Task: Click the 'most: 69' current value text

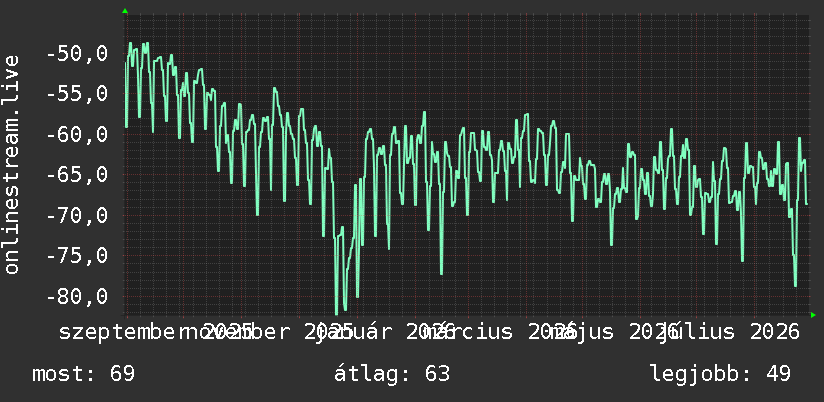Action: click(x=84, y=374)
